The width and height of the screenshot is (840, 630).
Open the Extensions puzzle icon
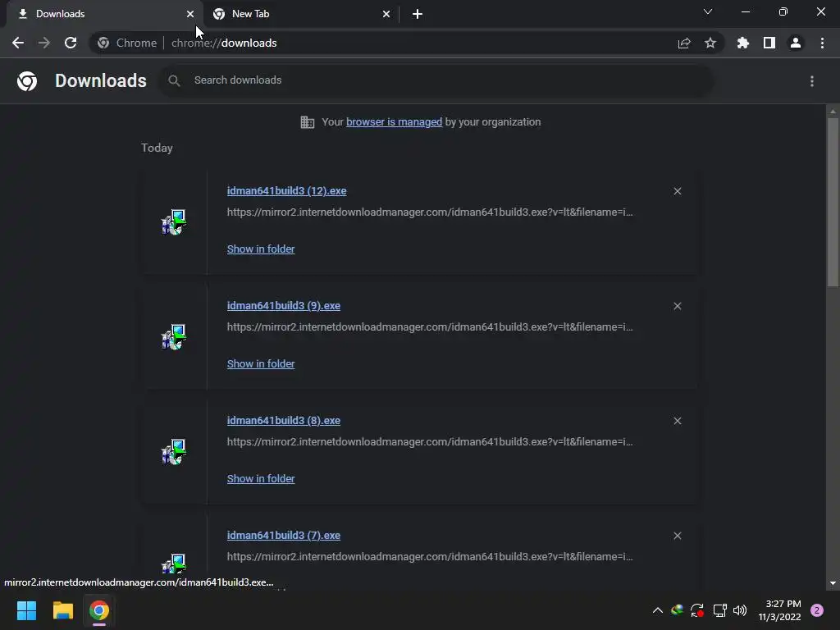point(743,43)
